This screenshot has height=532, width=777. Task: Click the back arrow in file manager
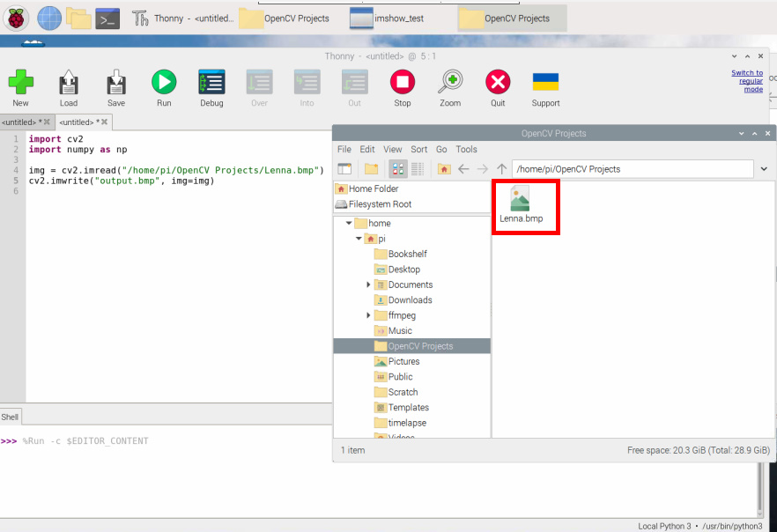(463, 169)
